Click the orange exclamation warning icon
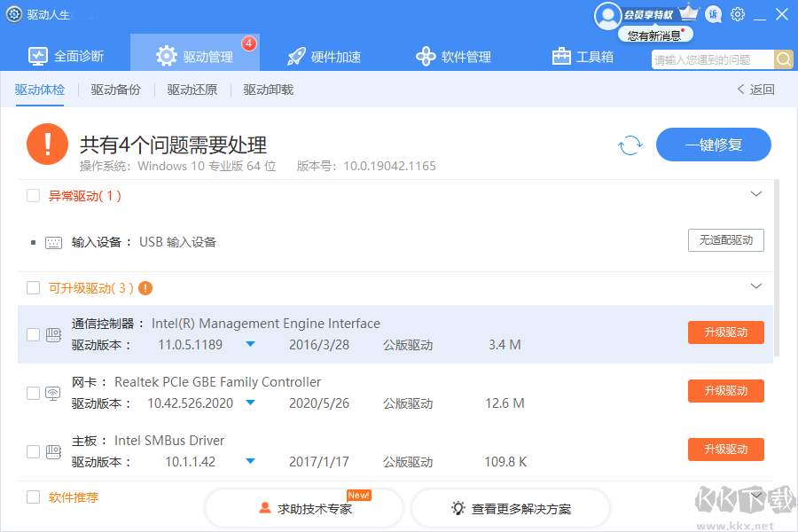This screenshot has width=798, height=532. [47, 144]
